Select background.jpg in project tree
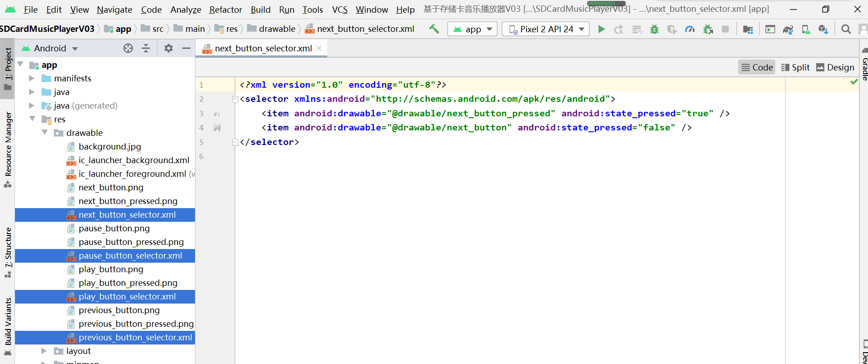The image size is (868, 364). pos(105,146)
